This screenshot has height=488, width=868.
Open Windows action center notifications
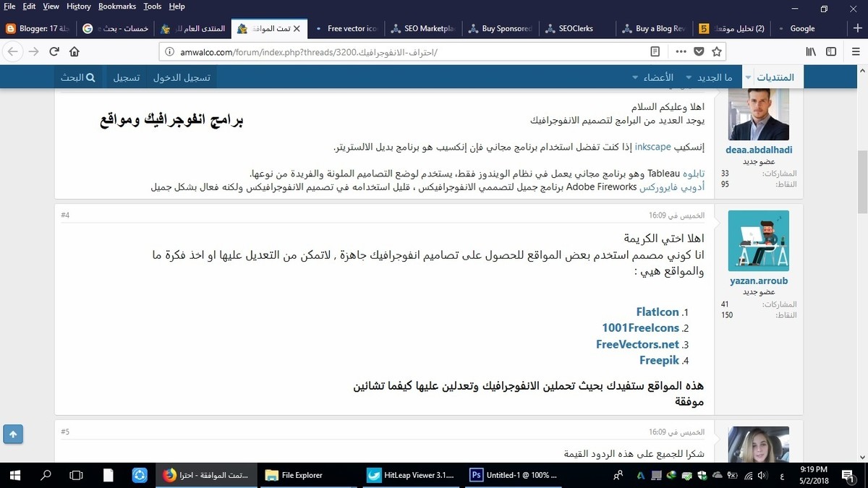(848, 475)
